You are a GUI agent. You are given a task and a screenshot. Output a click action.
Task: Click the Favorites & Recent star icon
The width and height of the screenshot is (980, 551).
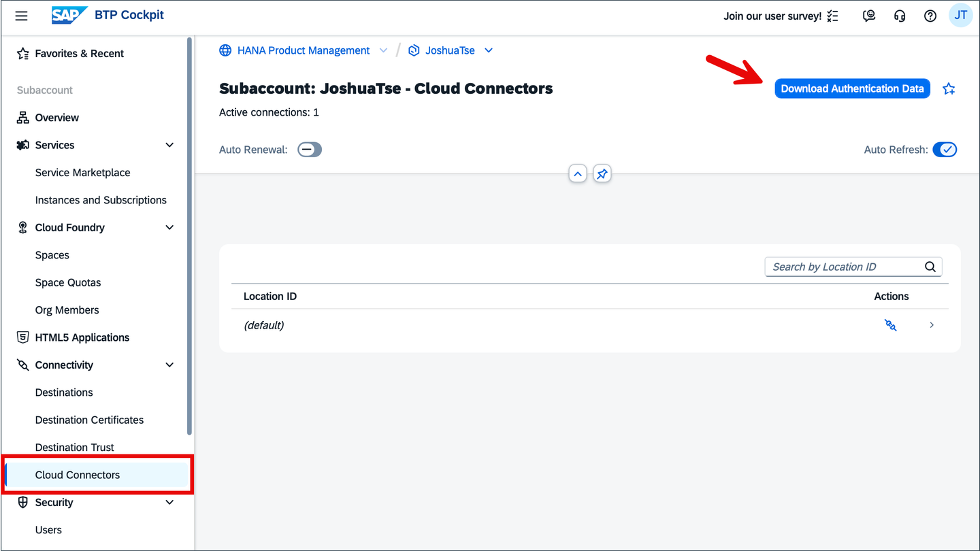coord(23,54)
